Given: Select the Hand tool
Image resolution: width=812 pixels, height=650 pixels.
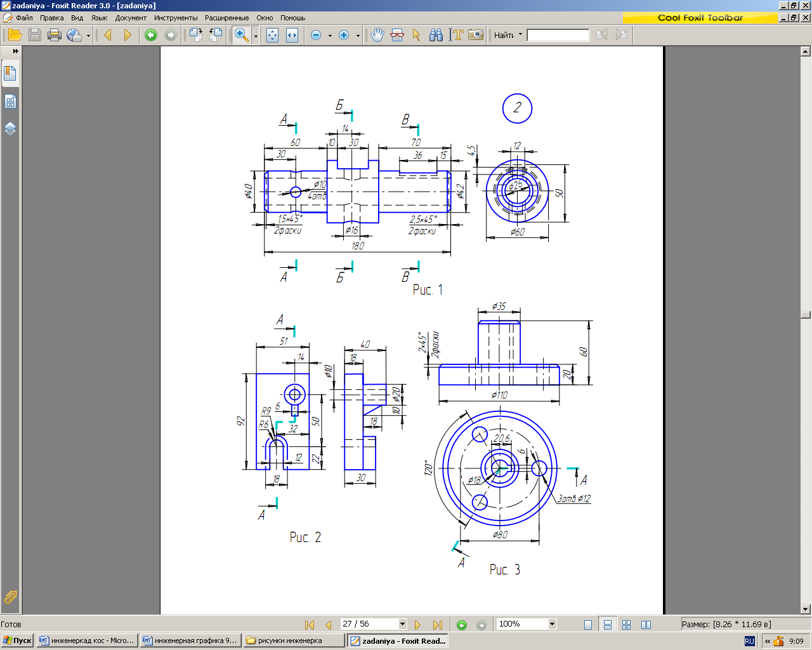Looking at the screenshot, I should point(377,35).
